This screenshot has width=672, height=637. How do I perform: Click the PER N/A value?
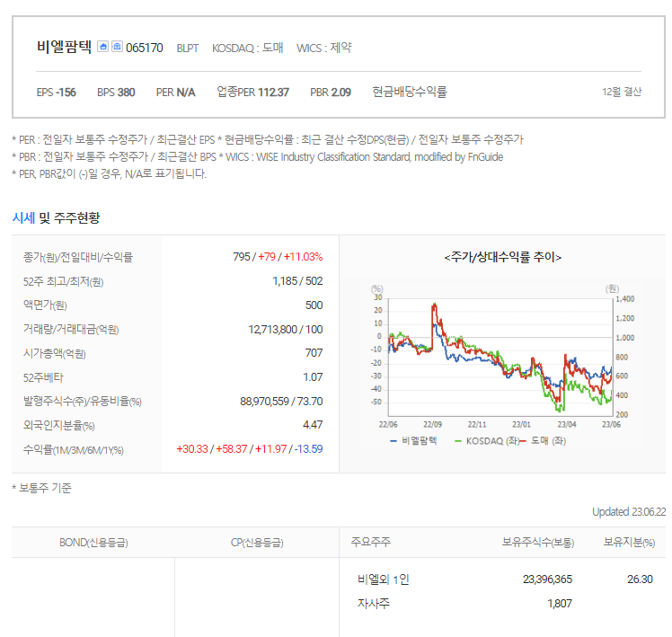176,93
